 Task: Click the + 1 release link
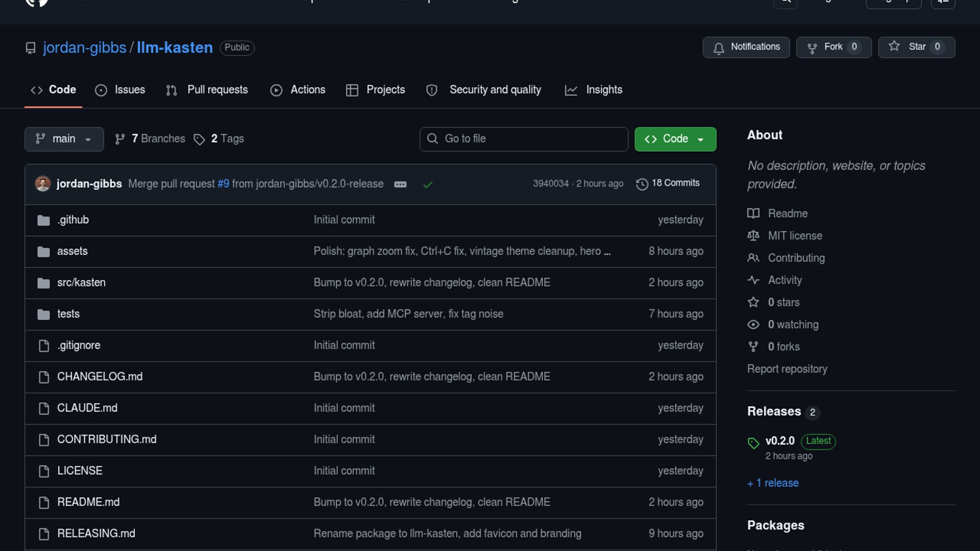(x=773, y=483)
